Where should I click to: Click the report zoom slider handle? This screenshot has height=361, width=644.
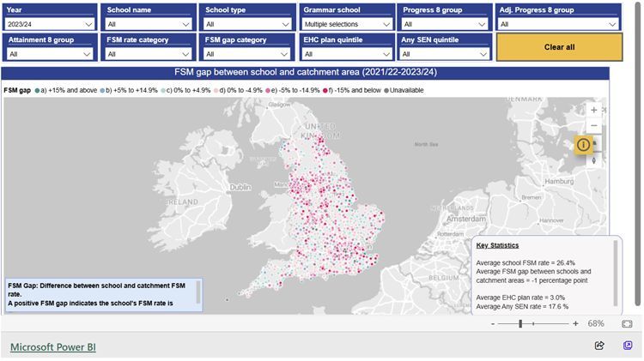point(520,323)
